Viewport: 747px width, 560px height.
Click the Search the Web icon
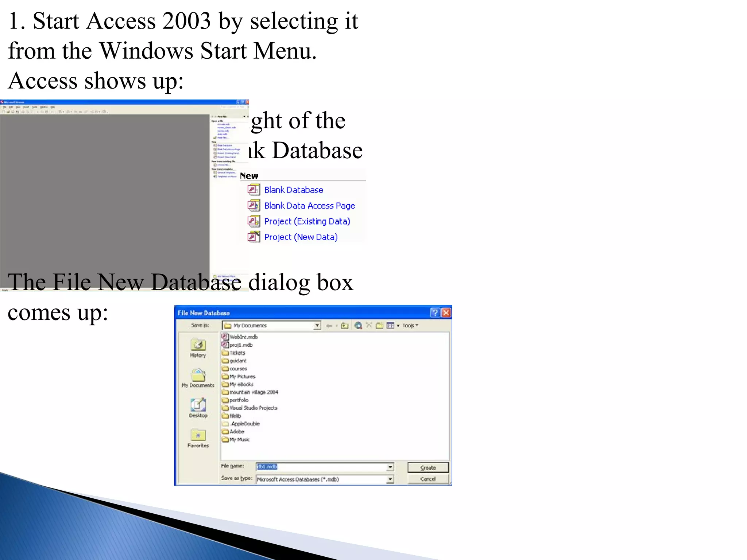coord(358,326)
